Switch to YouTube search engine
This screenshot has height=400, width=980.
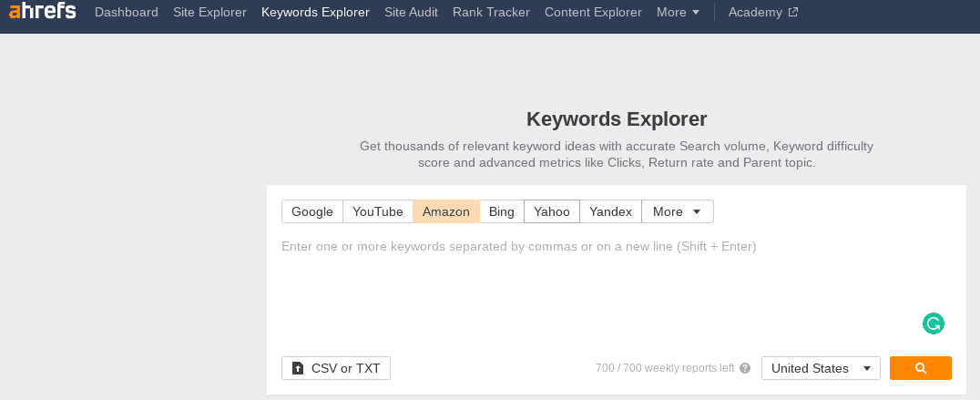tap(377, 211)
